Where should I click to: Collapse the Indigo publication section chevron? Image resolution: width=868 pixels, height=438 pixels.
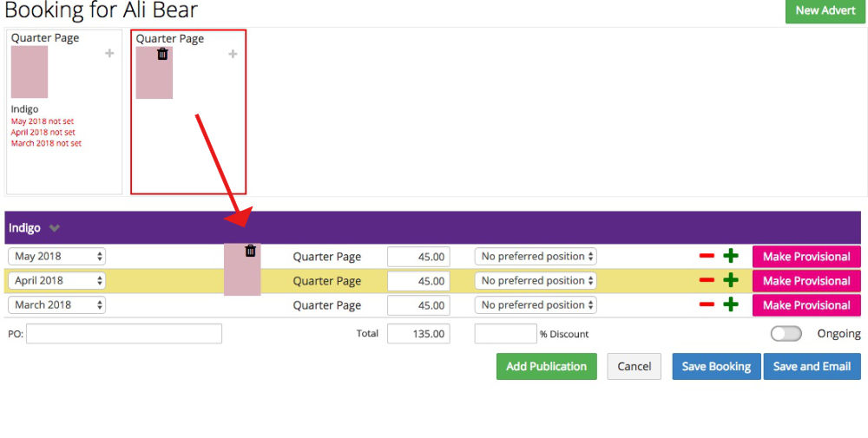[x=54, y=228]
